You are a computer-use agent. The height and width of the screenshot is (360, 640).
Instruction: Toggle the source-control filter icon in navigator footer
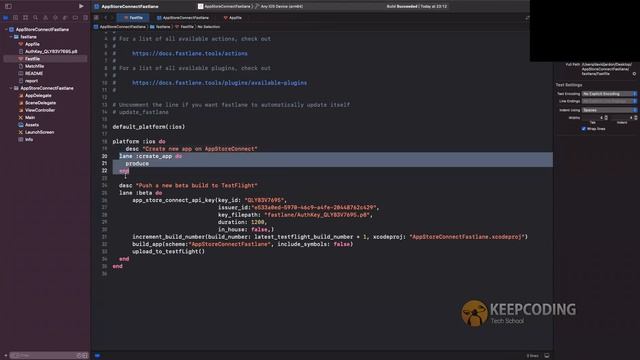point(85,356)
